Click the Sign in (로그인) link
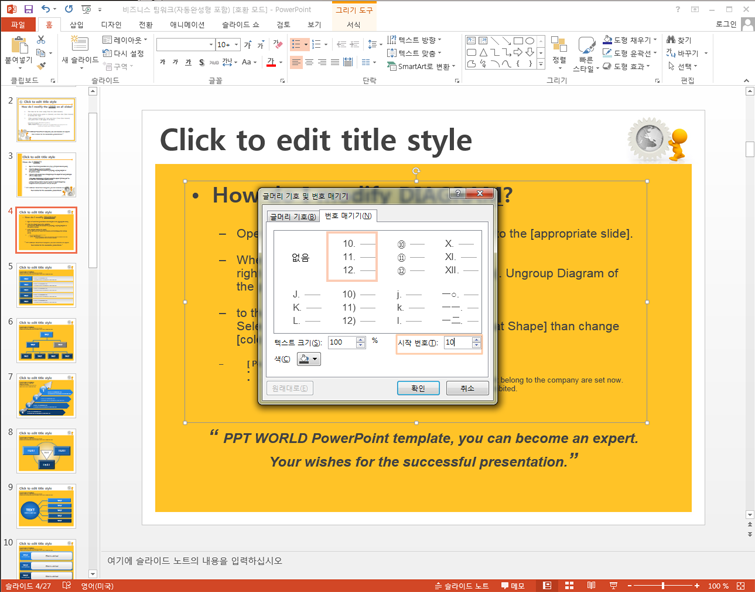This screenshot has height=592, width=755. point(726,24)
